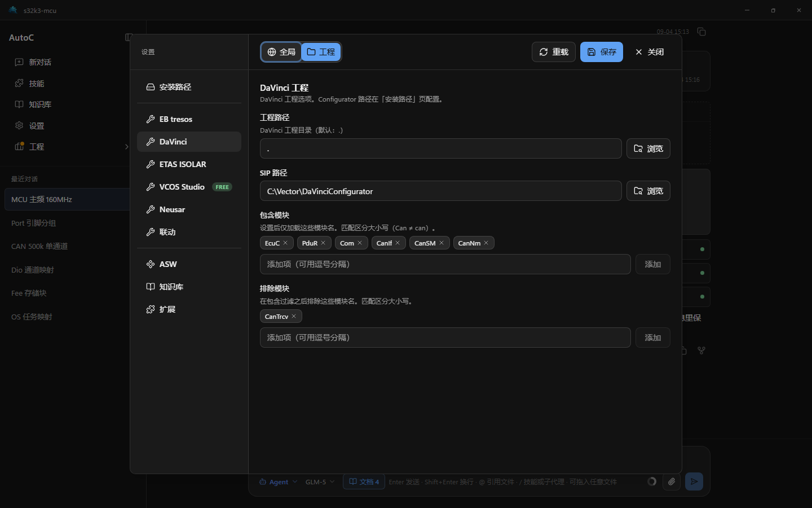The width and height of the screenshot is (812, 508).
Task: Toggle the AutoC sidebar panel icon
Action: pyautogui.click(x=129, y=37)
